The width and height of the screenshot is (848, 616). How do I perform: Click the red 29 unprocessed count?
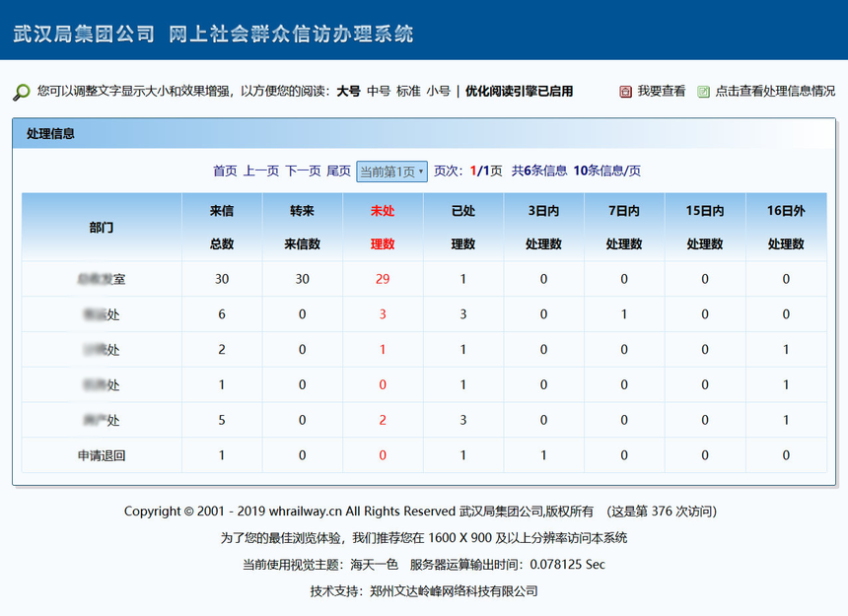pos(382,279)
